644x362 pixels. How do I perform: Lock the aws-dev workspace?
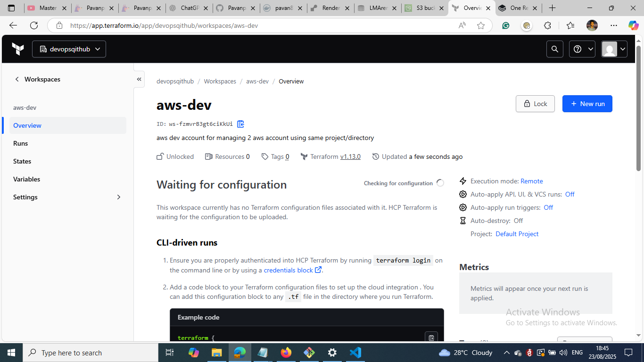click(x=535, y=104)
